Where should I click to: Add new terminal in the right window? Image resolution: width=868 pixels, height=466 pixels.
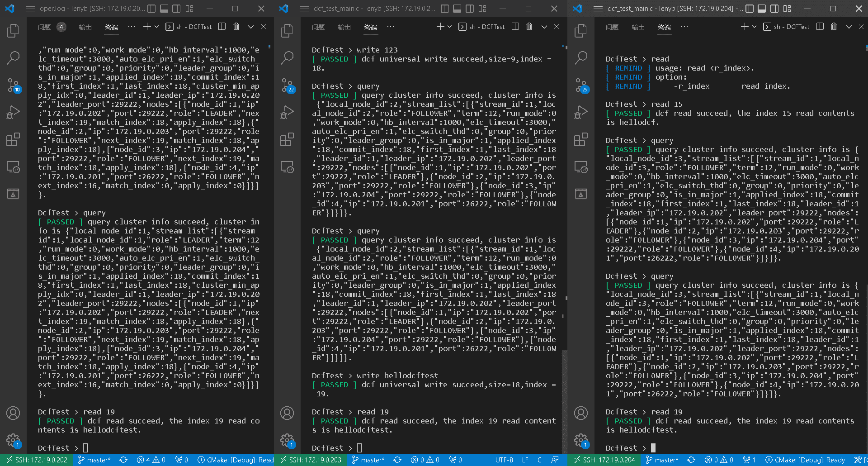[x=745, y=27]
